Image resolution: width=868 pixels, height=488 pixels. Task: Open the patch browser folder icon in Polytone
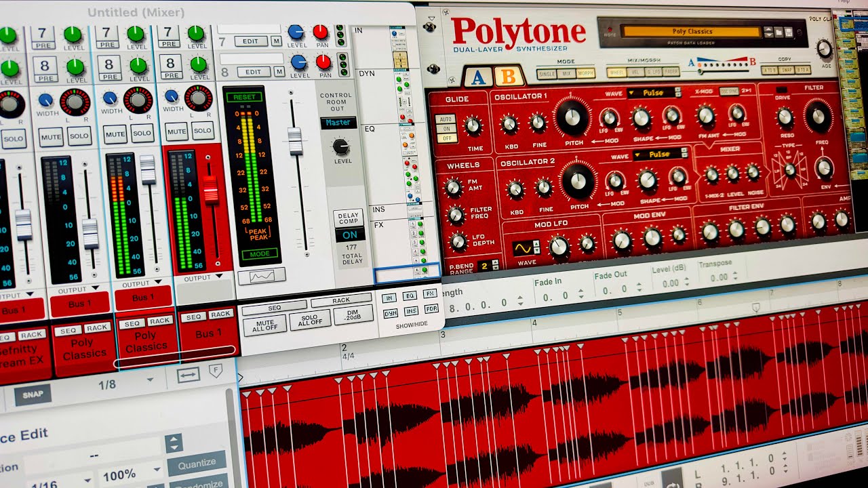pos(777,32)
